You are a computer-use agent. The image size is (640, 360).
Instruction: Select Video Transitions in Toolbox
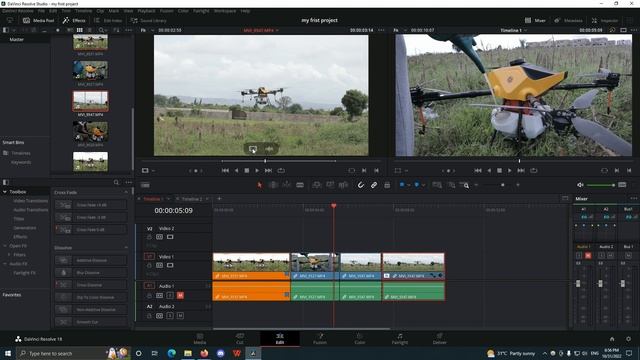(x=31, y=201)
